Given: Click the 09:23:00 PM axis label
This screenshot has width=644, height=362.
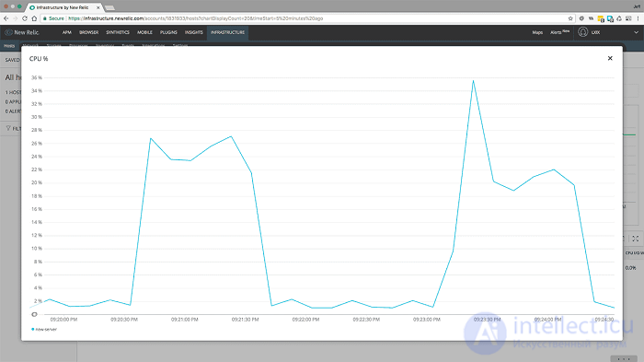Looking at the screenshot, I should tap(427, 320).
